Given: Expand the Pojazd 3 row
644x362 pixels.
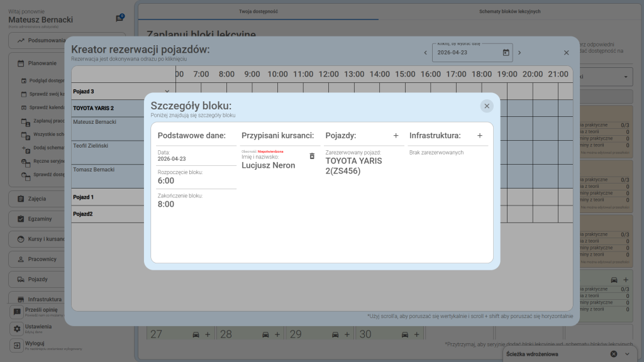Looking at the screenshot, I should tap(167, 92).
